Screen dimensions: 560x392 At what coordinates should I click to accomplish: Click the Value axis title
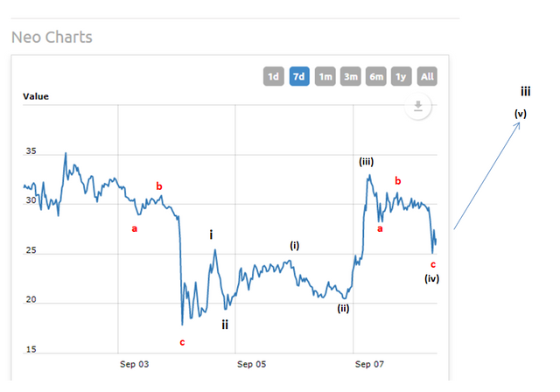[36, 96]
